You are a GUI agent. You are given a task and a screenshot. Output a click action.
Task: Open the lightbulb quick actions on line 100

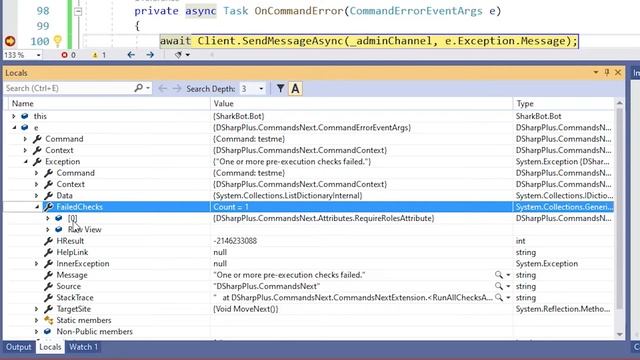(58, 41)
